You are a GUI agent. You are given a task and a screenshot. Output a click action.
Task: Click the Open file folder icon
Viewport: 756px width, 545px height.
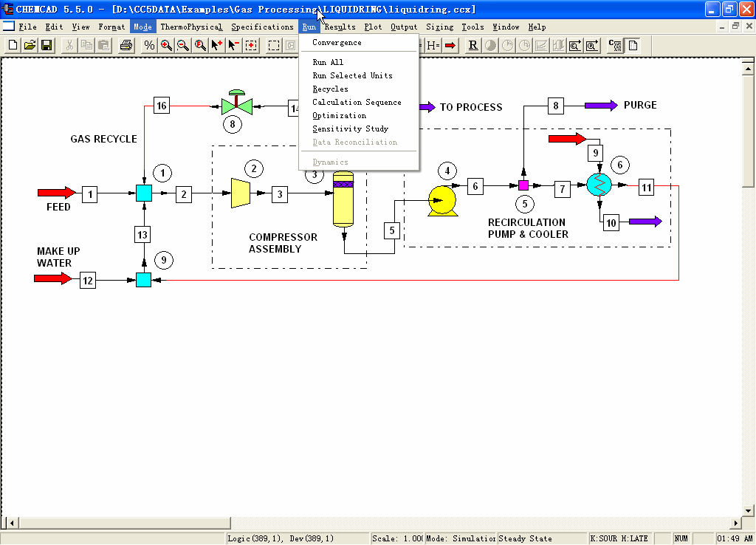tap(30, 45)
